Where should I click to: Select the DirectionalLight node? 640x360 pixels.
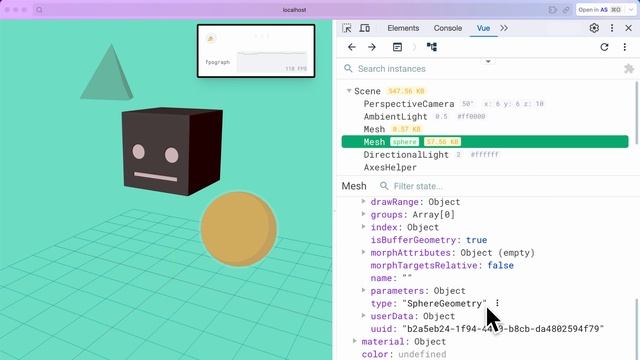coord(406,154)
